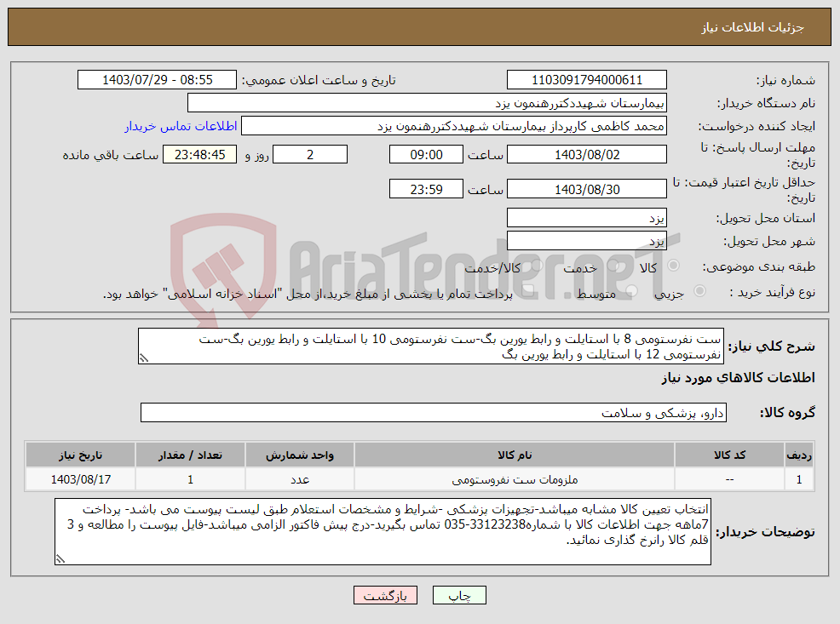The height and width of the screenshot is (624, 840).
Task: Click the deadline time field 09:00
Action: tap(426, 155)
